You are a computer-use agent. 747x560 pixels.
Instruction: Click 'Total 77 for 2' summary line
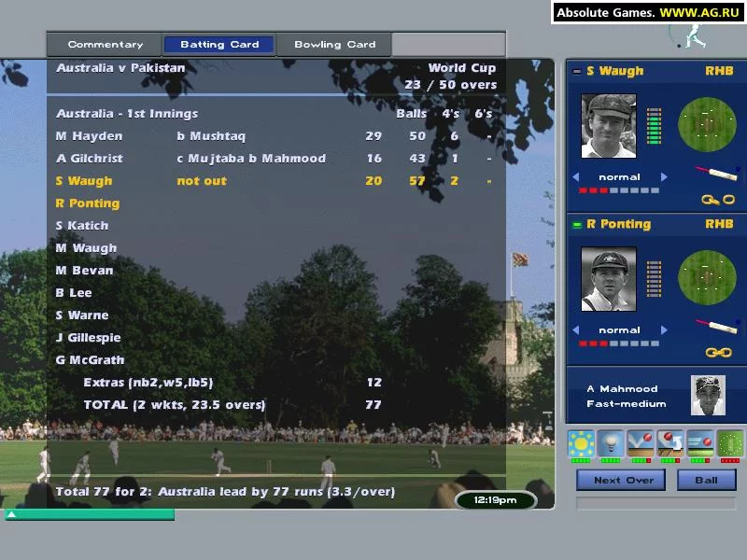[x=225, y=492]
